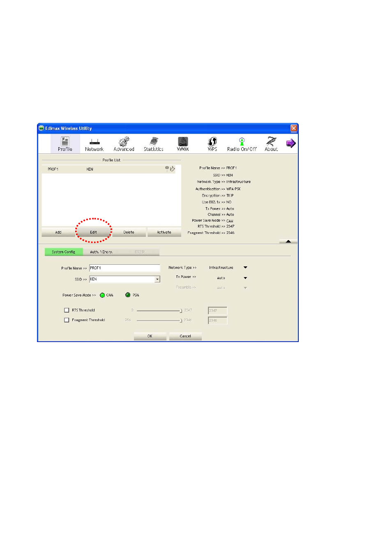Screen dimensions: 392x555
Task: Click the Edit profile button
Action: [x=94, y=232]
